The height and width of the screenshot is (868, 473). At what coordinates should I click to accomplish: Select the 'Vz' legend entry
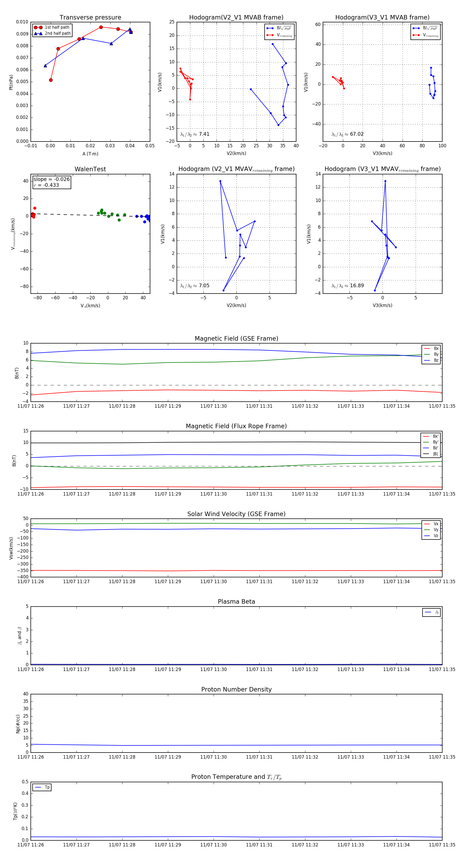431,536
